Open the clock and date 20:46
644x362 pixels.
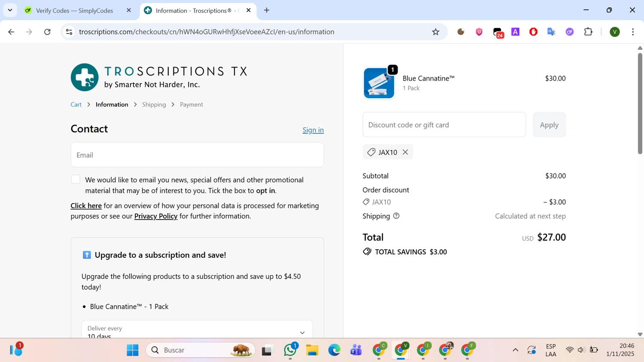point(620,350)
